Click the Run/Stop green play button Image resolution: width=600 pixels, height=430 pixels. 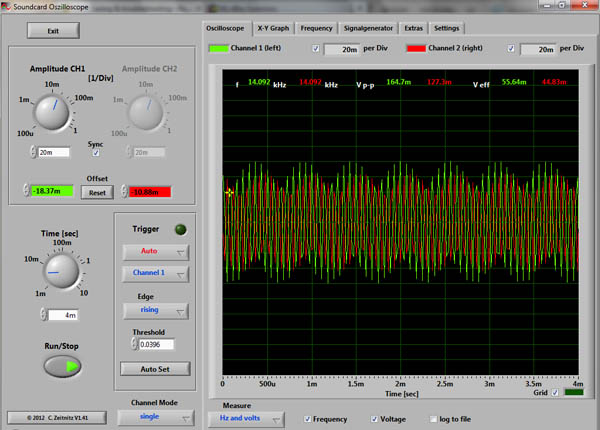pos(62,367)
